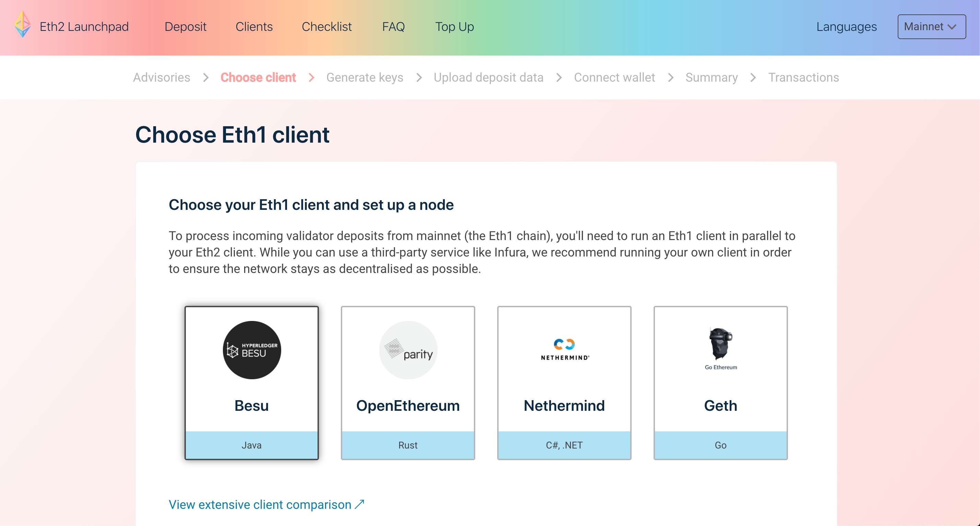The height and width of the screenshot is (526, 980).
Task: Open the Languages selector
Action: pos(846,27)
